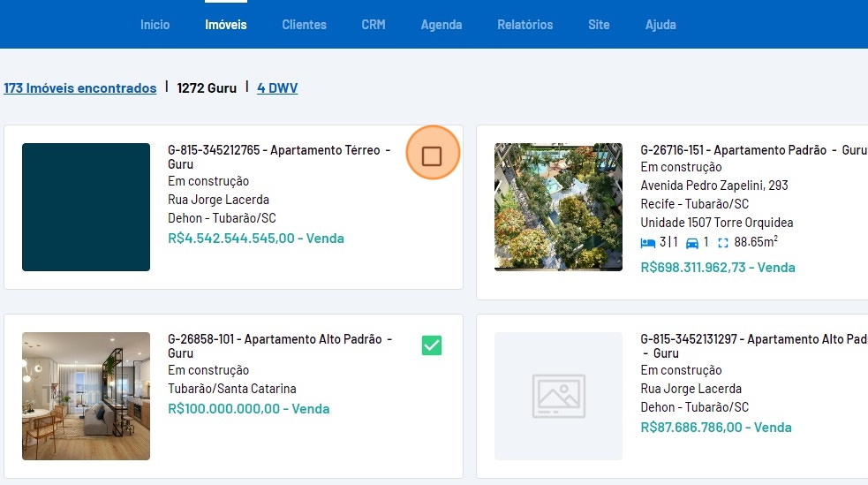Open the living room photo thumbnail
Screen dimensions: 868x485
pos(86,396)
